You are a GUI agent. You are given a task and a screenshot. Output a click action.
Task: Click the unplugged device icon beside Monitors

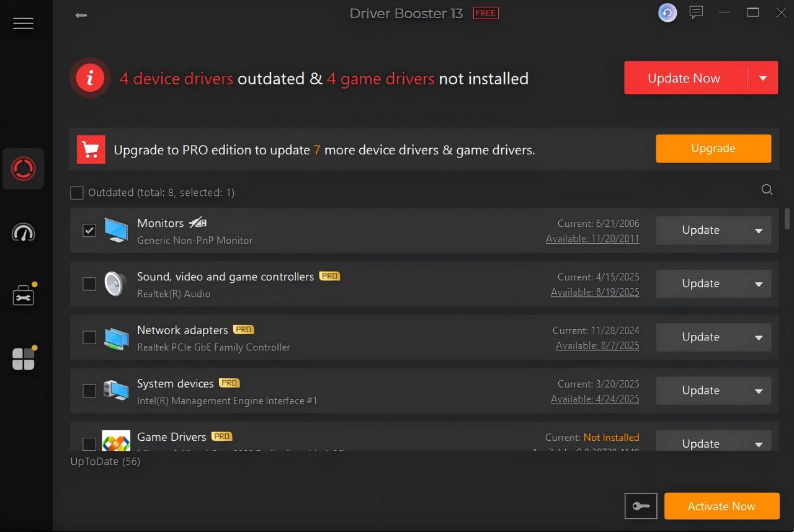[x=198, y=223]
